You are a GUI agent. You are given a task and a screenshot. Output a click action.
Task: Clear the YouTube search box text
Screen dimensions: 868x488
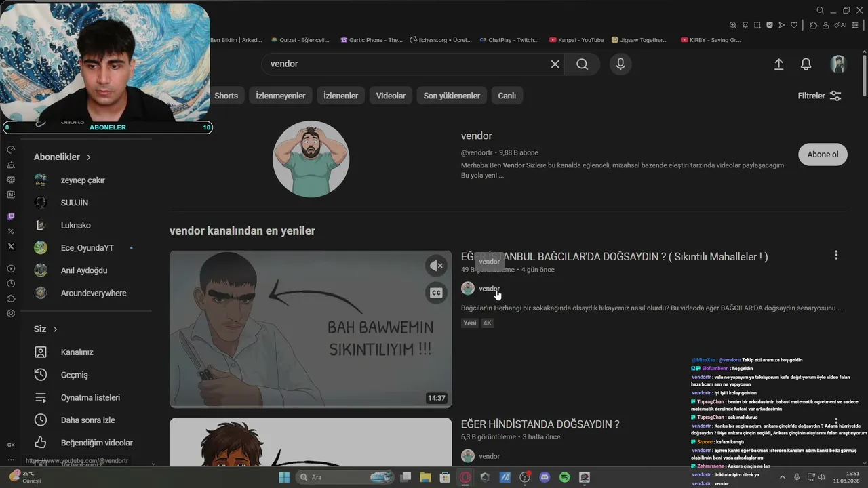(x=555, y=64)
